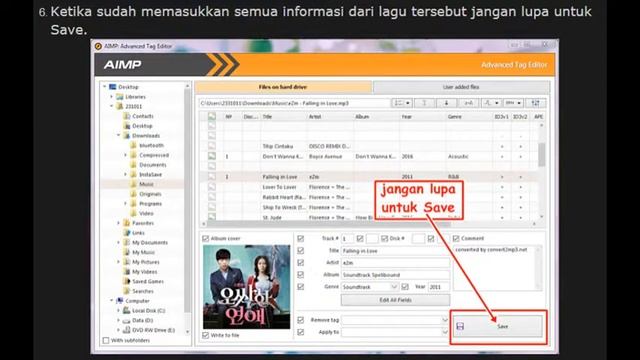Image resolution: width=640 pixels, height=360 pixels.
Task: Switch to User added files tab
Action: pyautogui.click(x=461, y=87)
